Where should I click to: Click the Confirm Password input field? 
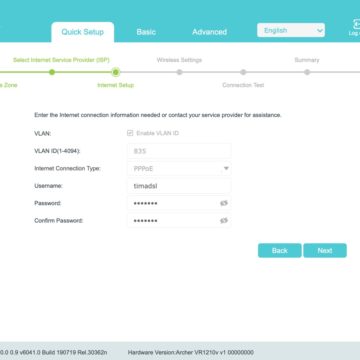click(179, 220)
